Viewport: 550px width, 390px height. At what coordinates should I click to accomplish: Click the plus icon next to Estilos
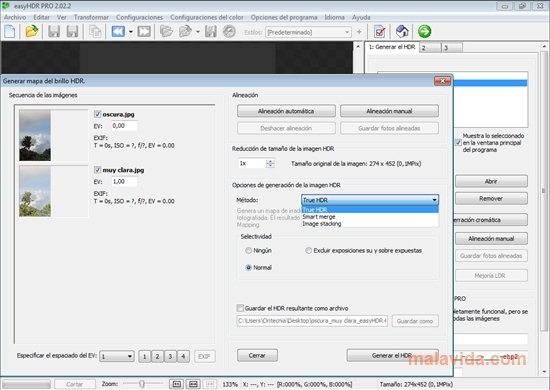(359, 32)
